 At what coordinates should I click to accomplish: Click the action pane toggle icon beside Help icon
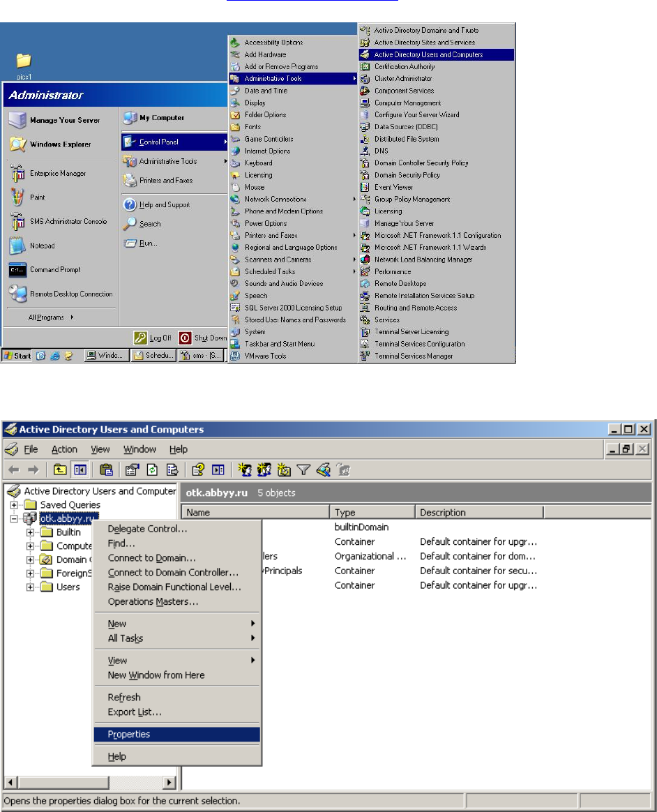click(x=218, y=469)
